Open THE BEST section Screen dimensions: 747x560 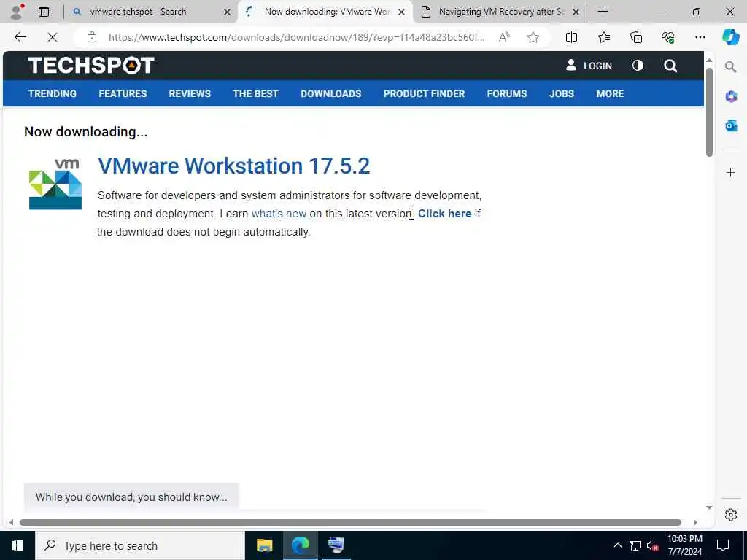click(x=255, y=93)
